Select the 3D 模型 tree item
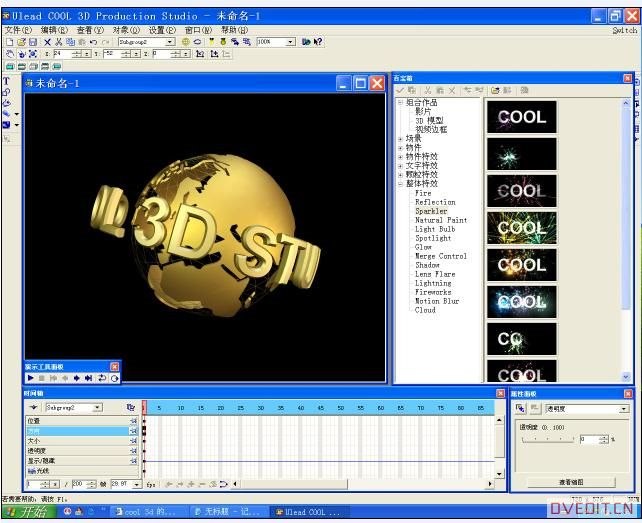Image resolution: width=642 pixels, height=523 pixels. [x=429, y=120]
